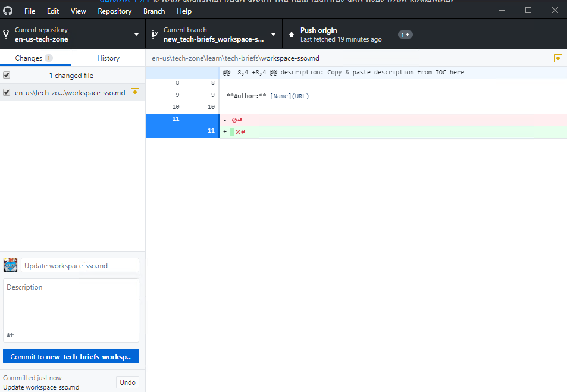Image resolution: width=567 pixels, height=392 pixels.
Task: Click the author avatar beside the commit summary
Action: 10,265
